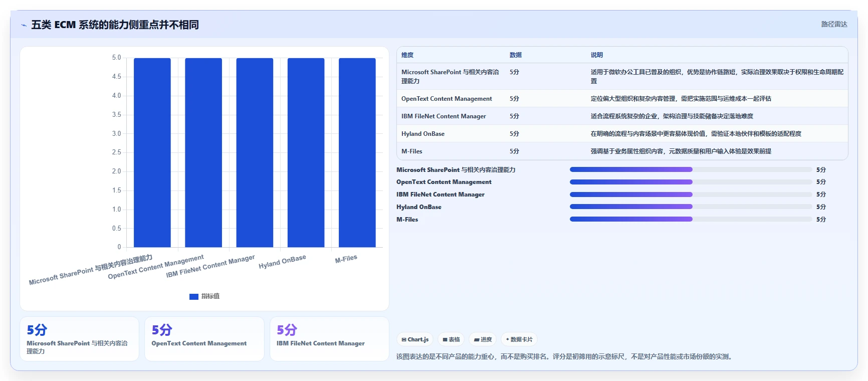Viewport: 868px width, 381px height.
Task: Open the Microsoft SharePoint 5分 data card
Action: tap(79, 339)
